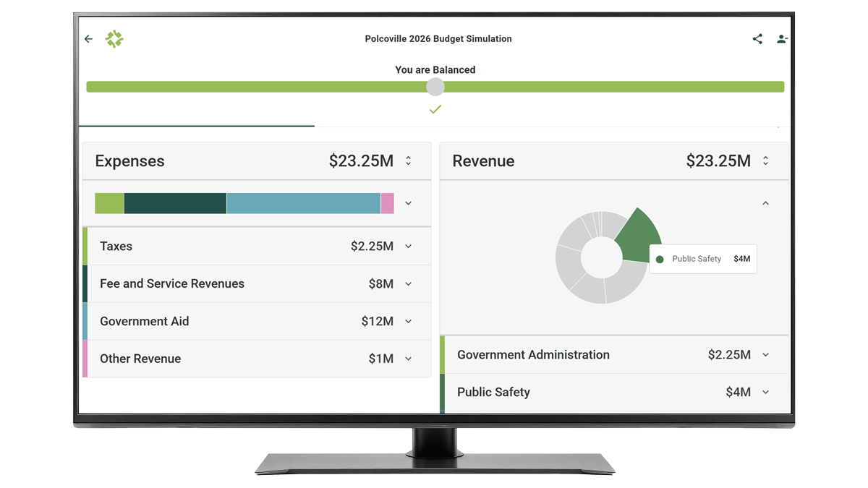Click the light green bar segment
Screen dimensions: 868x488
coord(109,203)
